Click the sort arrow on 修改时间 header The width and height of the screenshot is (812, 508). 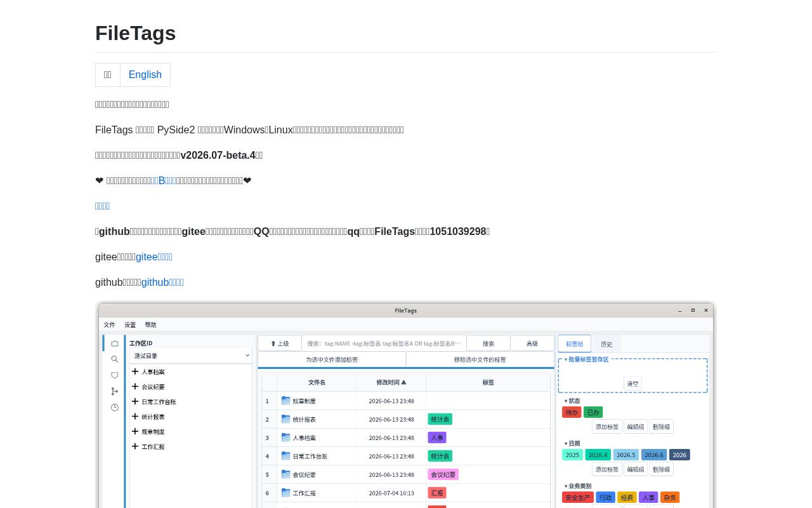coord(403,382)
